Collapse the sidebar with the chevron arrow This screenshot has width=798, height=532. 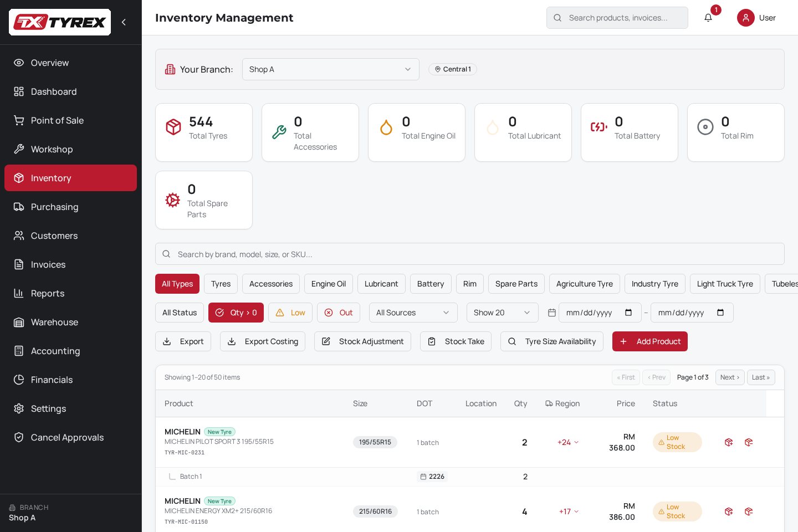coord(124,22)
